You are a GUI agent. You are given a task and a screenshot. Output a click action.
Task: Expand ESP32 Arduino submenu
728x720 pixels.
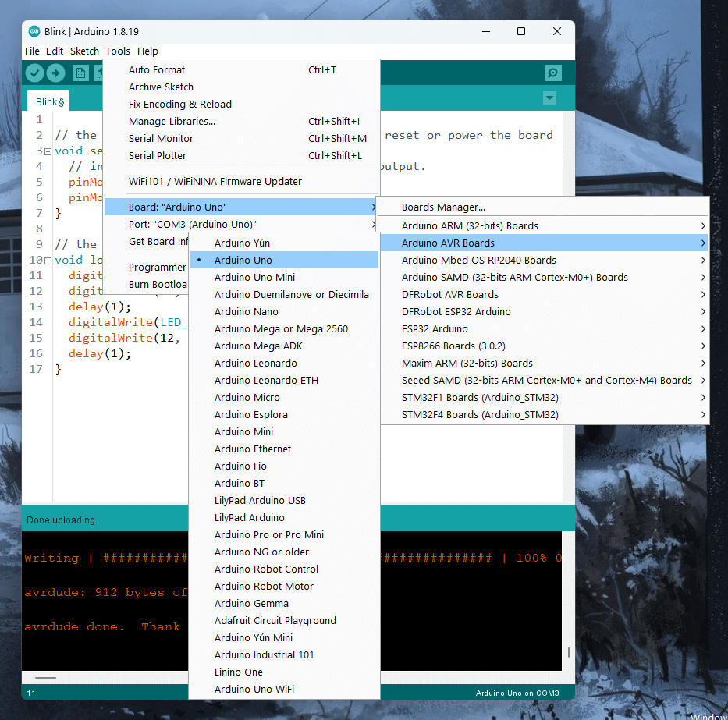[x=544, y=328]
